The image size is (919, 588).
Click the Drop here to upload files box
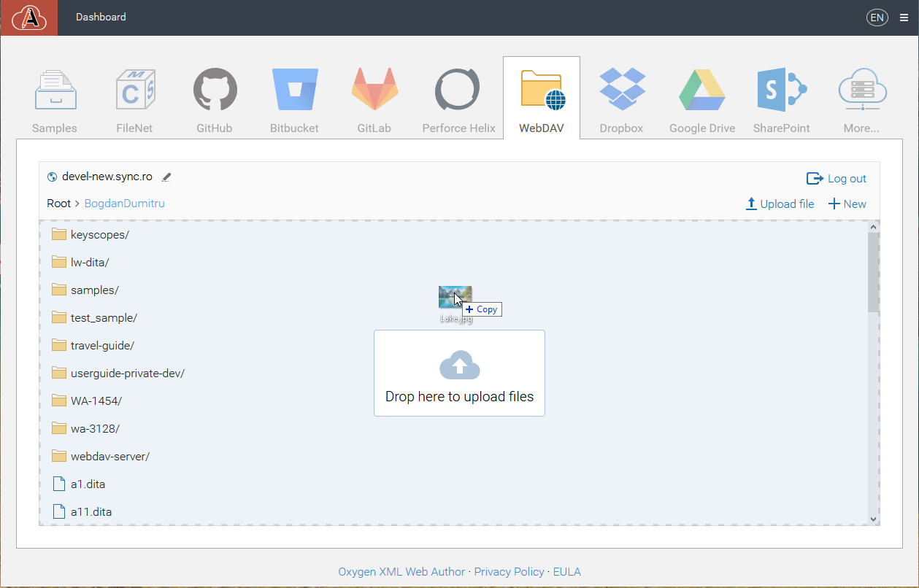point(459,373)
